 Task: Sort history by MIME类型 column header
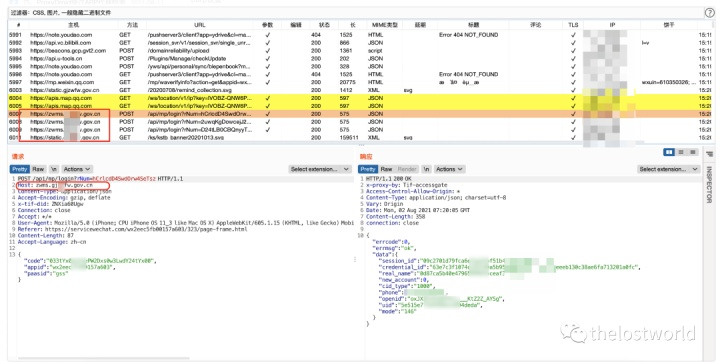coord(384,25)
